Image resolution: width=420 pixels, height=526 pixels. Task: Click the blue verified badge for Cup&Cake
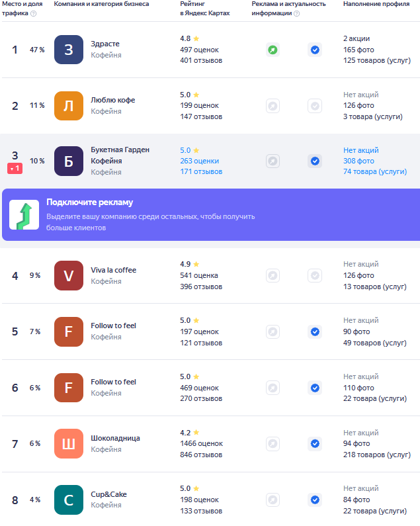pyautogui.click(x=315, y=500)
